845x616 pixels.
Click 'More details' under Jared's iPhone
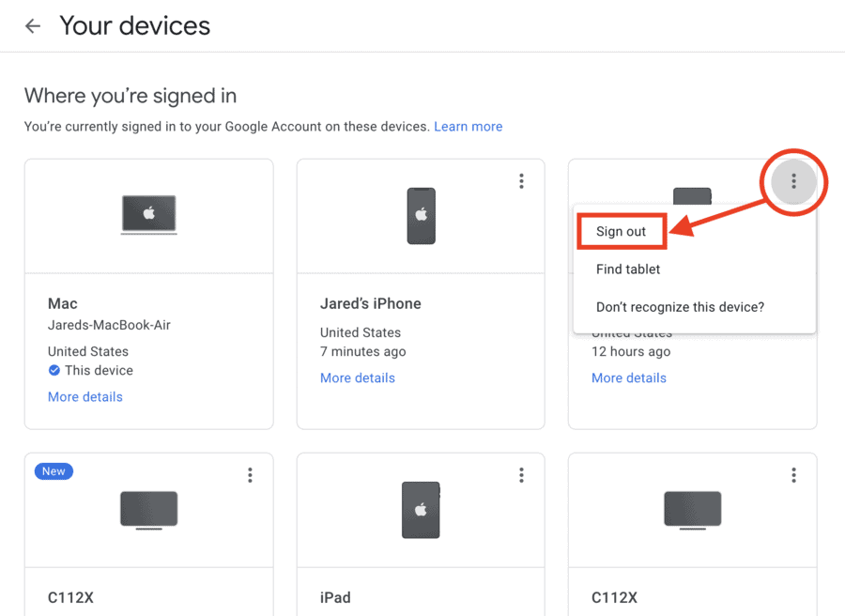pyautogui.click(x=357, y=377)
